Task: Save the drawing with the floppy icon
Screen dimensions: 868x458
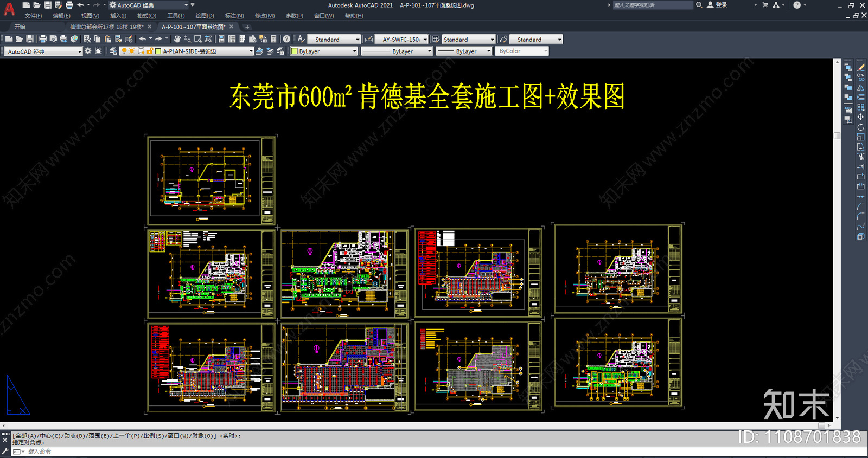Action: [x=29, y=39]
